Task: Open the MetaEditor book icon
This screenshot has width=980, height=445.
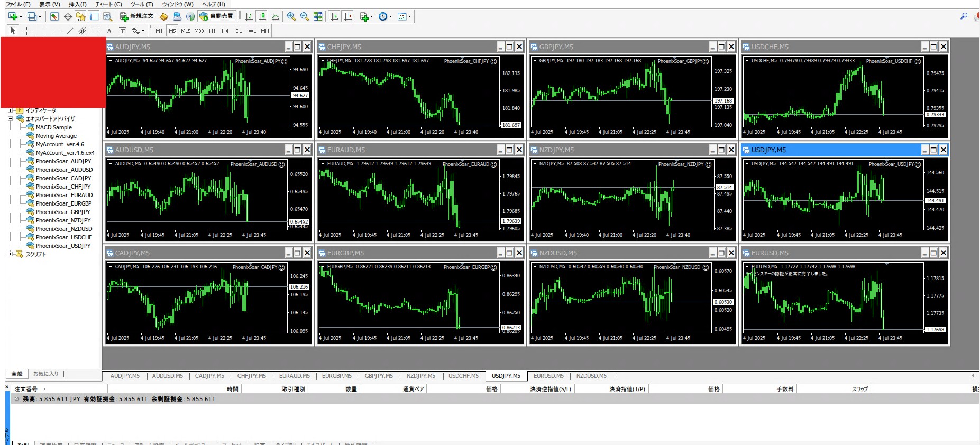Action: 164,16
